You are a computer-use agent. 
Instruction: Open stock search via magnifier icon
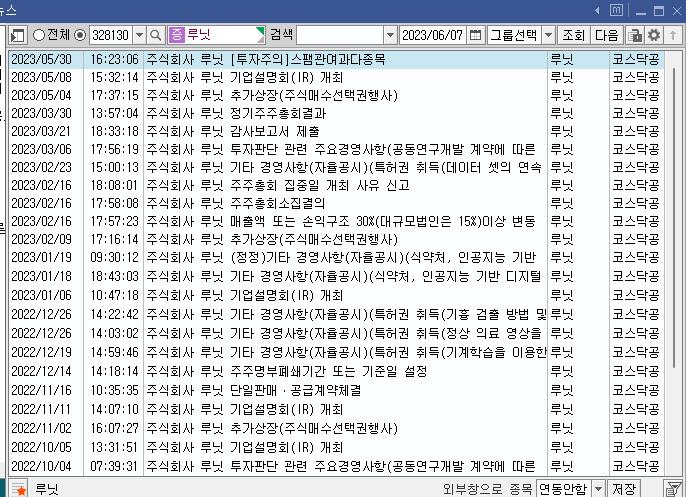156,35
